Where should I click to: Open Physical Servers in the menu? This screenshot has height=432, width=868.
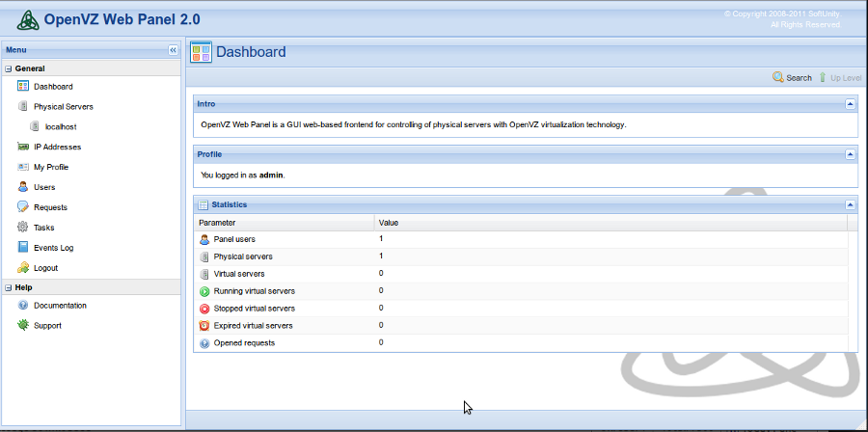tap(64, 107)
